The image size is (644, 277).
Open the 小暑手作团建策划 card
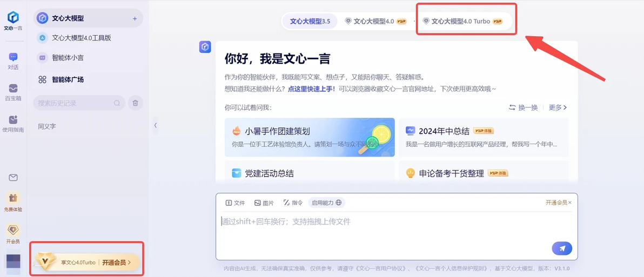pos(310,138)
